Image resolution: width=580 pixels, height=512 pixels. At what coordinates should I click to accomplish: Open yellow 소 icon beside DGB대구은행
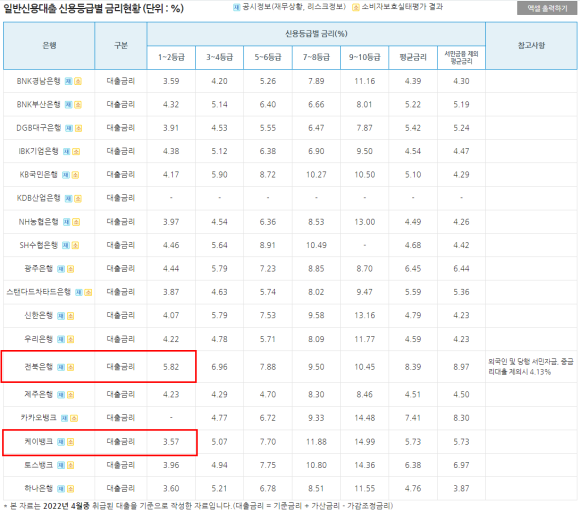tap(79, 128)
